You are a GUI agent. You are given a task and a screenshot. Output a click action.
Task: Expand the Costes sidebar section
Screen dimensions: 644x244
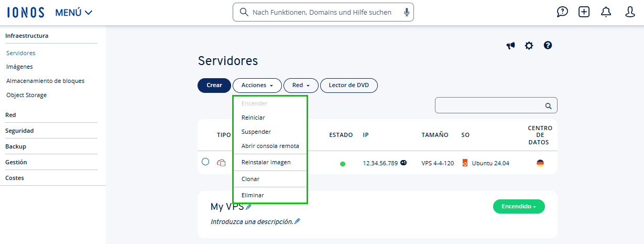point(15,178)
